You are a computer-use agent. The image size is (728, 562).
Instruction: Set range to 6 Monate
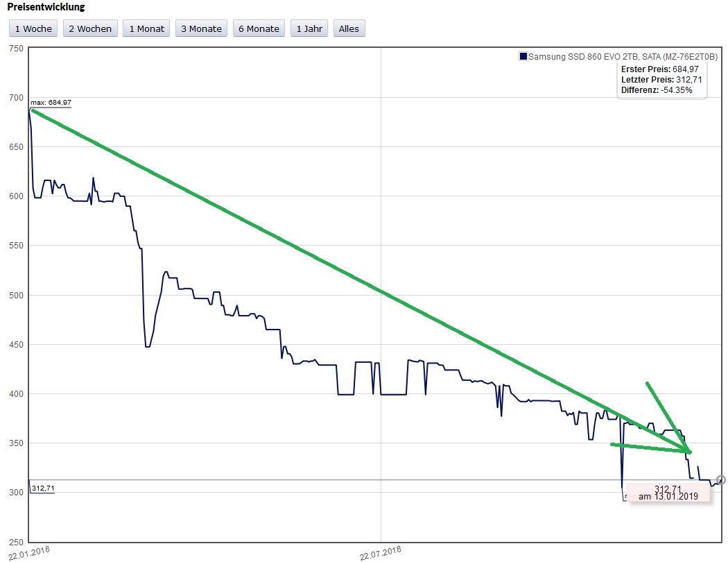coord(259,28)
